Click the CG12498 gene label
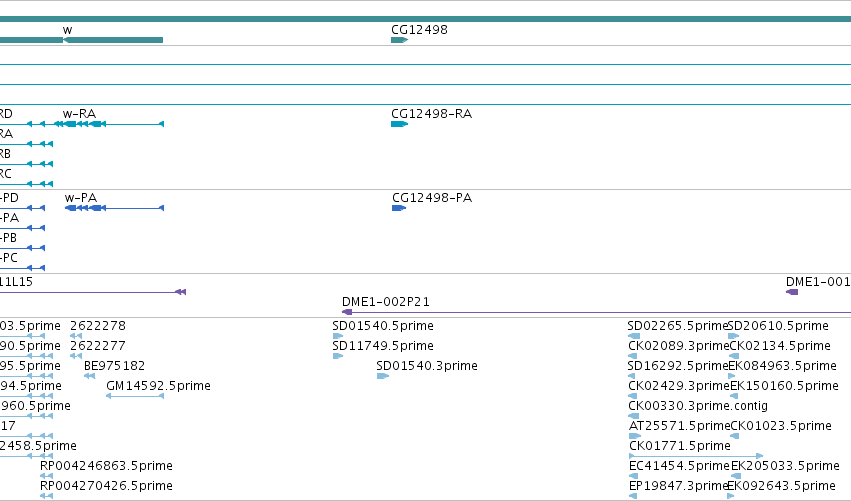 point(419,30)
